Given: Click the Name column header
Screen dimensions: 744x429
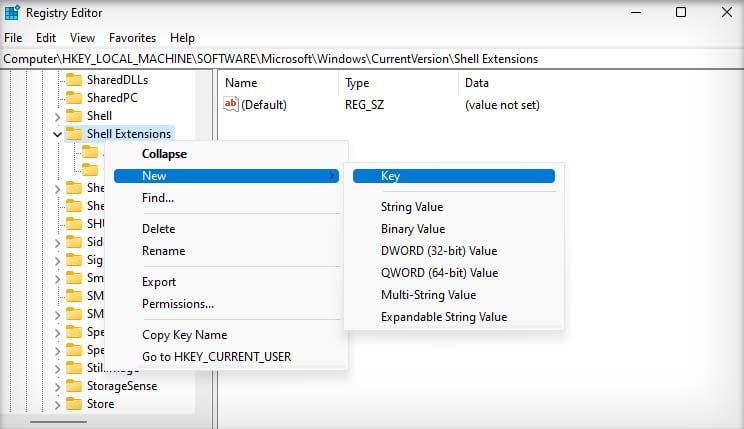Looking at the screenshot, I should (280, 83).
